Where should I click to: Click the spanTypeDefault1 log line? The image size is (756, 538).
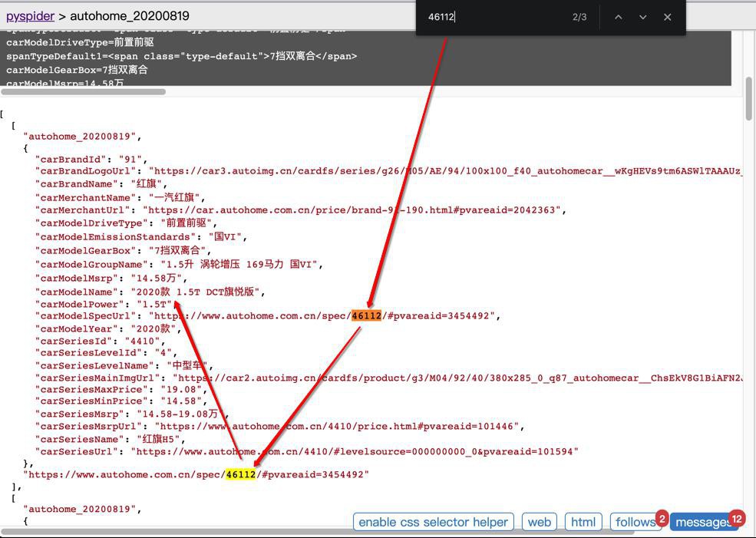182,56
